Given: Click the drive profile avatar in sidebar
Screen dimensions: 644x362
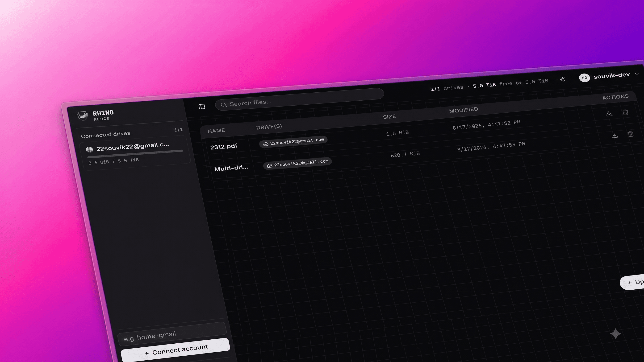Looking at the screenshot, I should (89, 149).
